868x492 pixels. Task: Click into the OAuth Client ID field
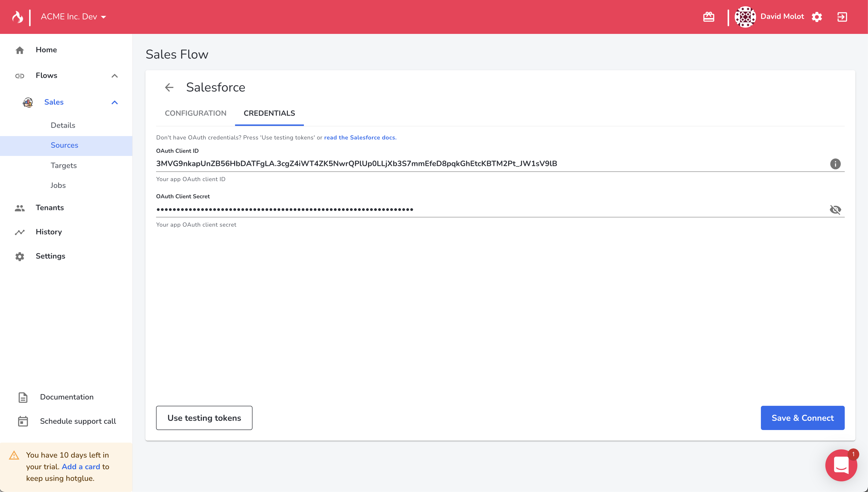click(x=490, y=163)
